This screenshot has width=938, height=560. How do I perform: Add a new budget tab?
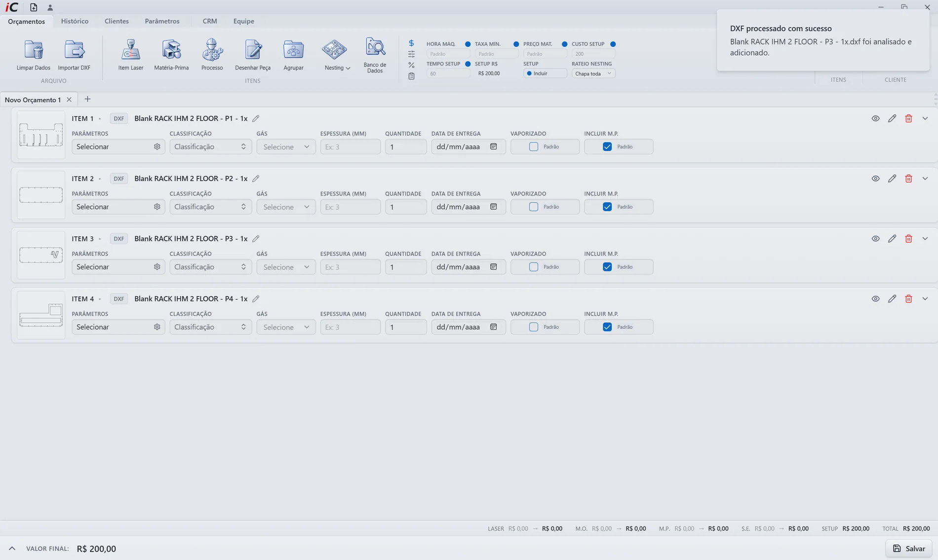point(87,99)
